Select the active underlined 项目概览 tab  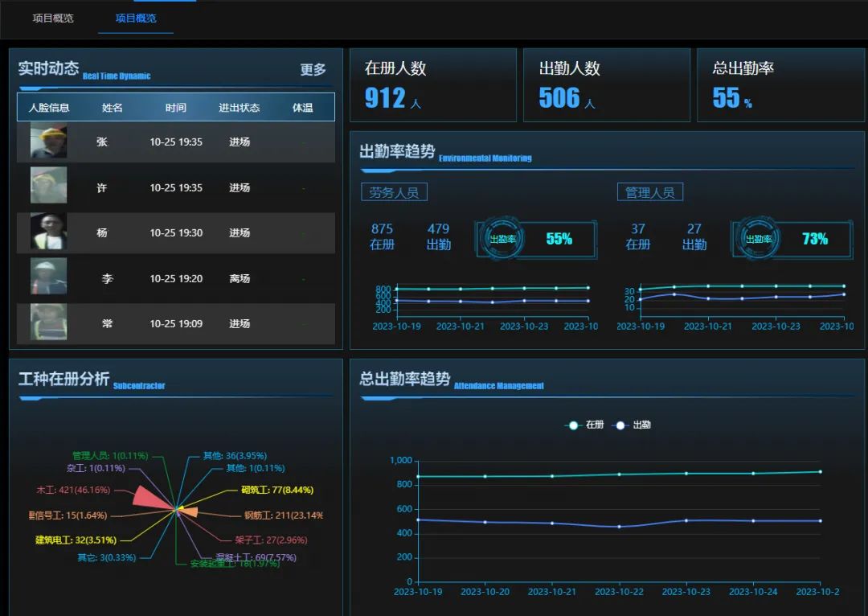(136, 18)
